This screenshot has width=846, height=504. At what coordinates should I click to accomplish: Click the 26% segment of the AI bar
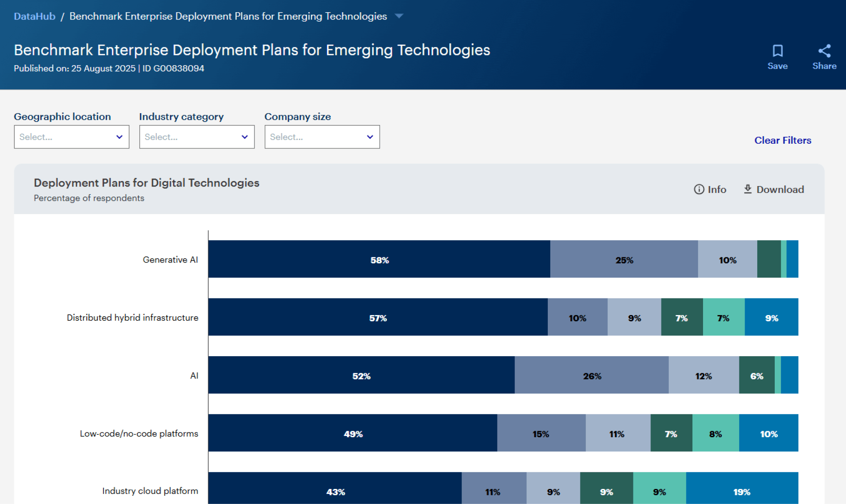(591, 375)
